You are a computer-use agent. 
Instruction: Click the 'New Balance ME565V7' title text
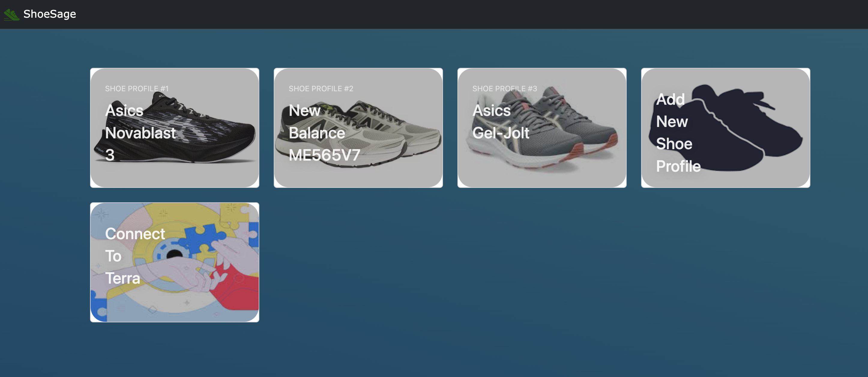[324, 133]
